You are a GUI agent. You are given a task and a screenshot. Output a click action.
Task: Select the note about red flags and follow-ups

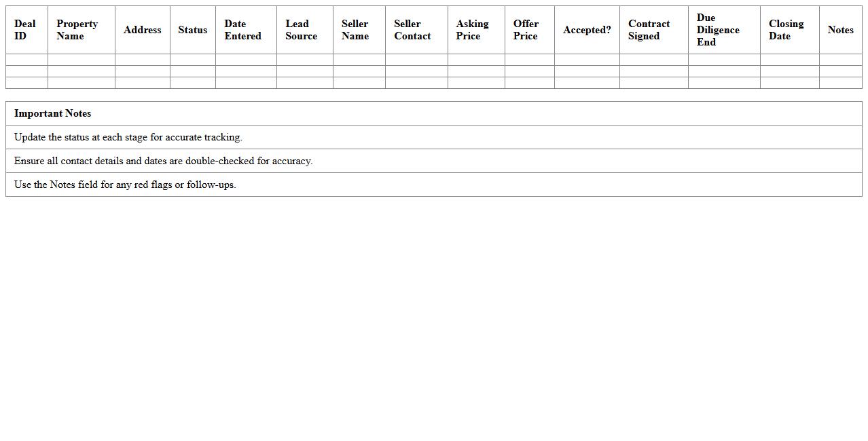click(x=125, y=185)
